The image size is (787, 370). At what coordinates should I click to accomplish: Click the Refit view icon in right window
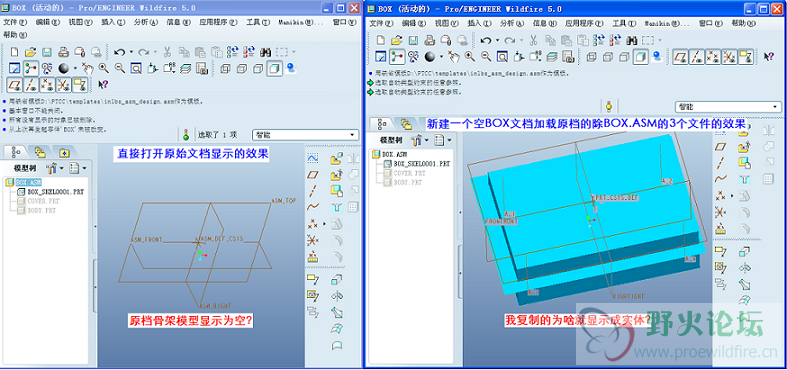click(501, 56)
